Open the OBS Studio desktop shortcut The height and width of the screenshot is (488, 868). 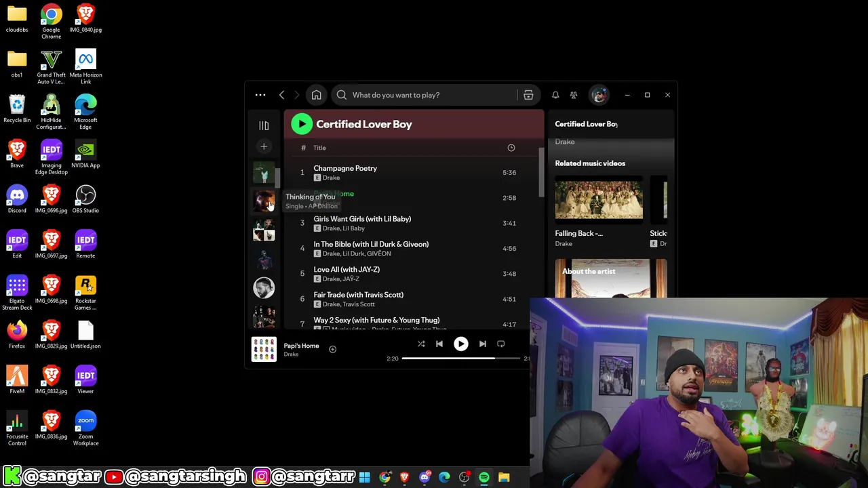(x=85, y=199)
